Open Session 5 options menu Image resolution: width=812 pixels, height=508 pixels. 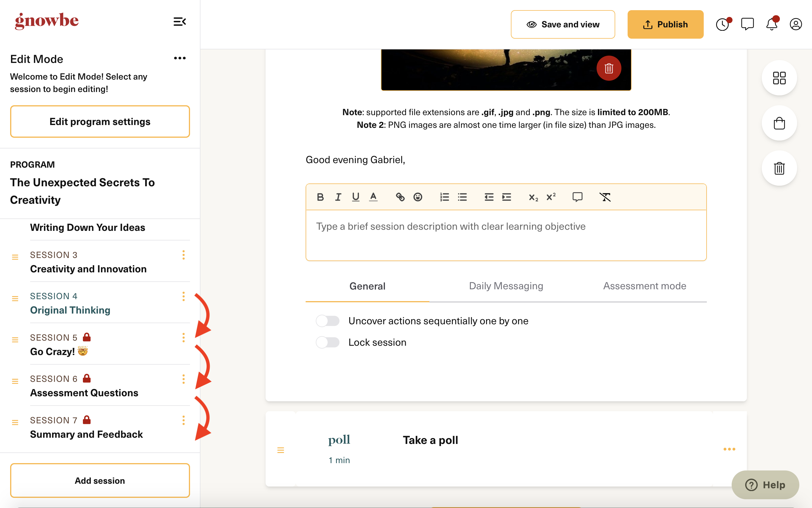tap(184, 338)
